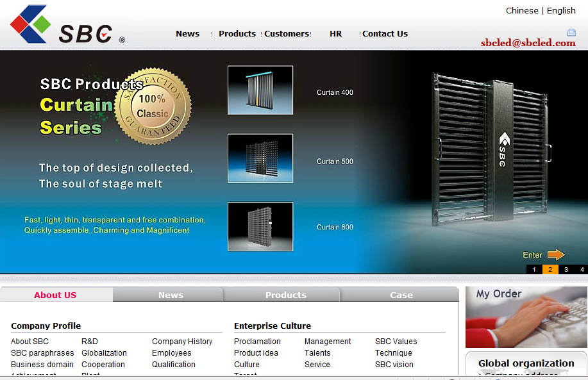Click the SBC logo
588x380 pixels.
pos(67,24)
